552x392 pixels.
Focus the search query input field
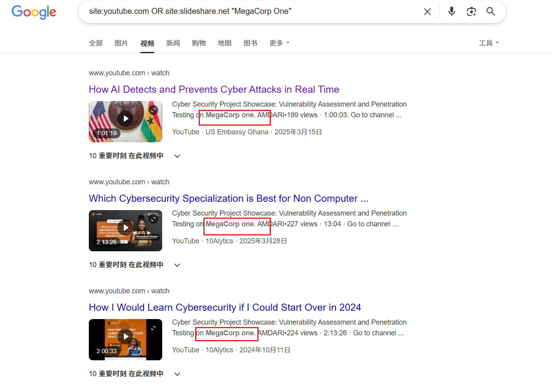pos(252,11)
